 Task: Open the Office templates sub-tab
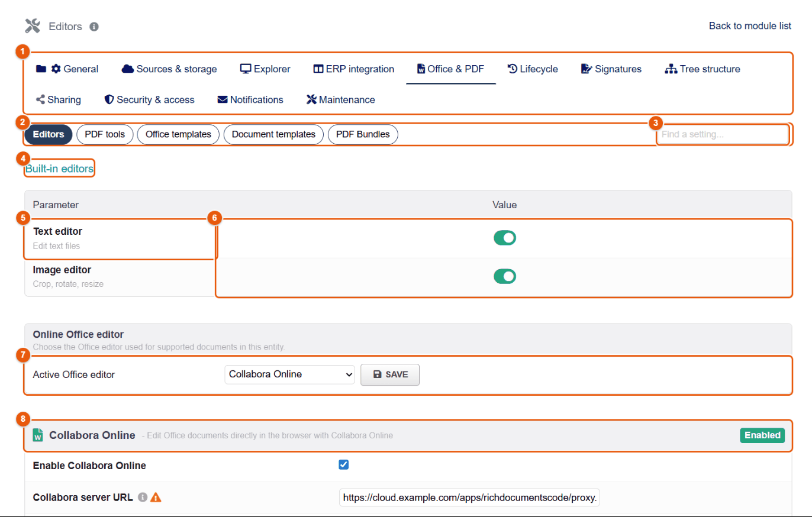click(x=178, y=134)
